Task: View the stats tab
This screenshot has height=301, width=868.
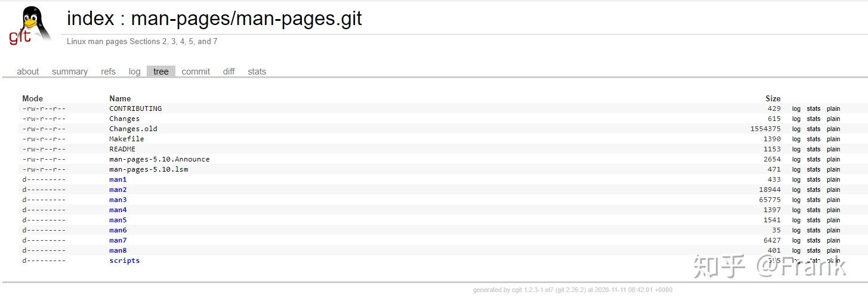Action: pyautogui.click(x=257, y=72)
